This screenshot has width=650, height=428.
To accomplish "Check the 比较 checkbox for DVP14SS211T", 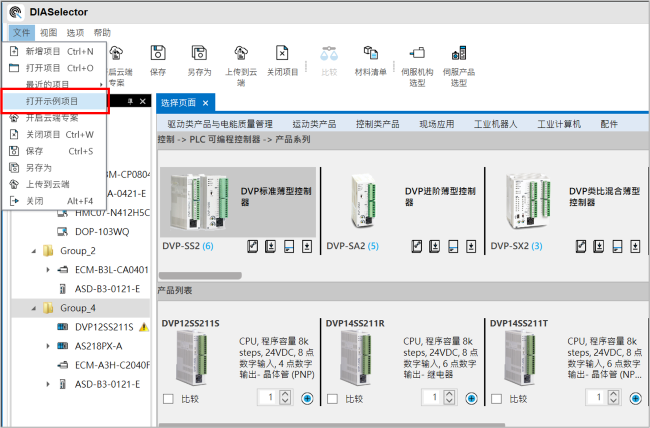I will point(496,398).
